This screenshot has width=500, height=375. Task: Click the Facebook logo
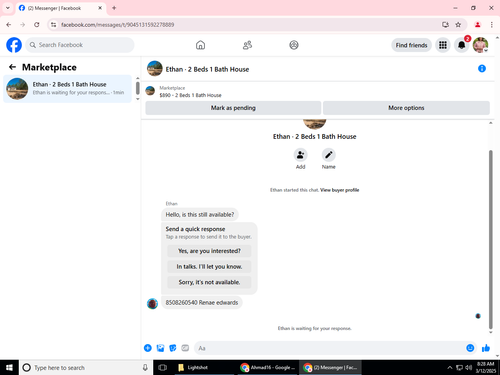click(x=14, y=45)
